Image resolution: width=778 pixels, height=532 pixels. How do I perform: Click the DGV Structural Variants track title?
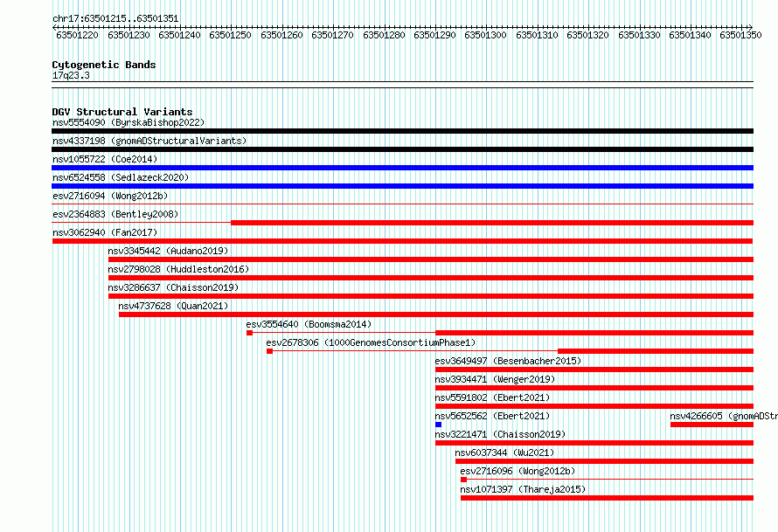[x=122, y=112]
